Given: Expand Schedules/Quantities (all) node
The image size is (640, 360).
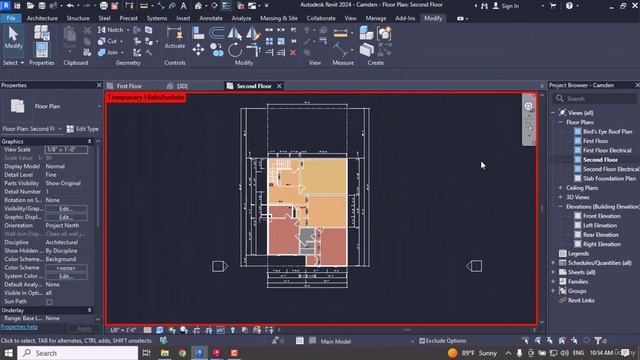Looking at the screenshot, I should tap(553, 263).
